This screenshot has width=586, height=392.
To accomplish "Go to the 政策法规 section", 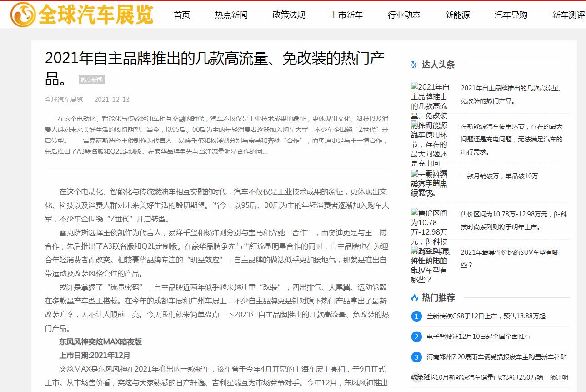I will coord(289,15).
